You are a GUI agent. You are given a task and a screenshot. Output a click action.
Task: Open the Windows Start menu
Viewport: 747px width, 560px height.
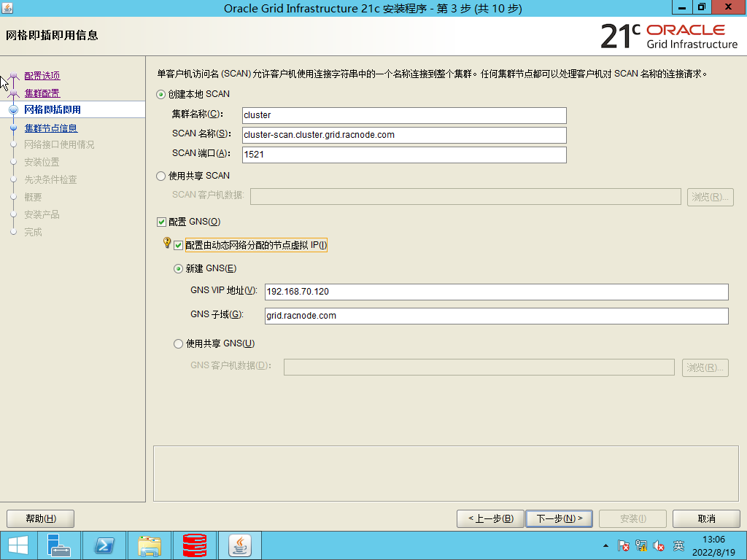(18, 545)
